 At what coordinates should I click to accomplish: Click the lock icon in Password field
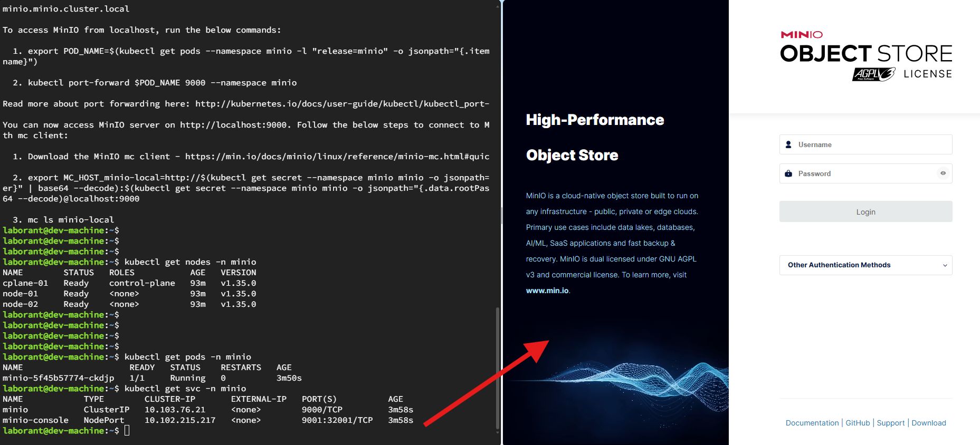point(788,173)
